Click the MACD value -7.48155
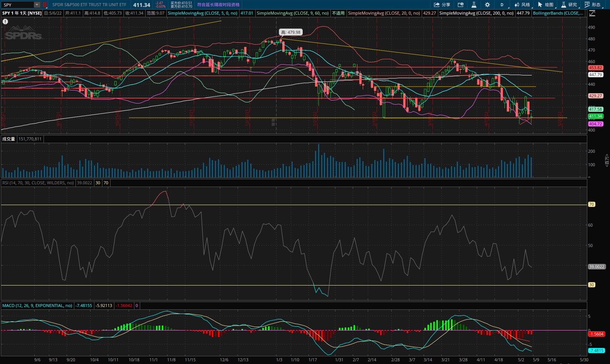Screen dimensions: 610x364 pyautogui.click(x=84, y=306)
